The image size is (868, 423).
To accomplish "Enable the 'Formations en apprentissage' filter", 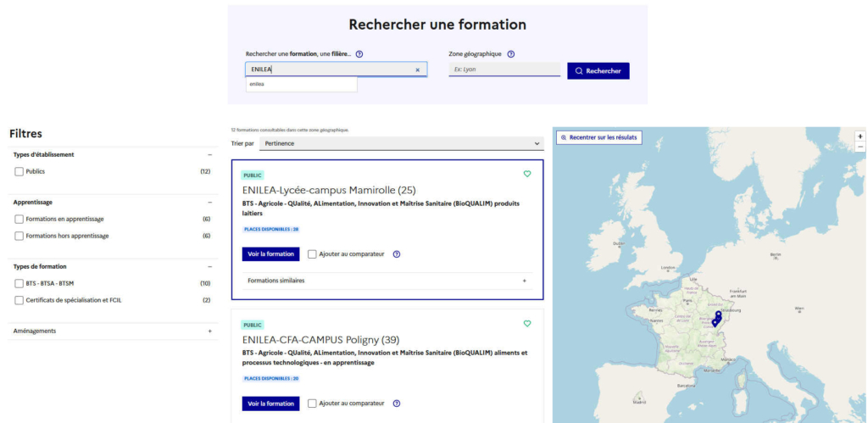I will (x=19, y=220).
